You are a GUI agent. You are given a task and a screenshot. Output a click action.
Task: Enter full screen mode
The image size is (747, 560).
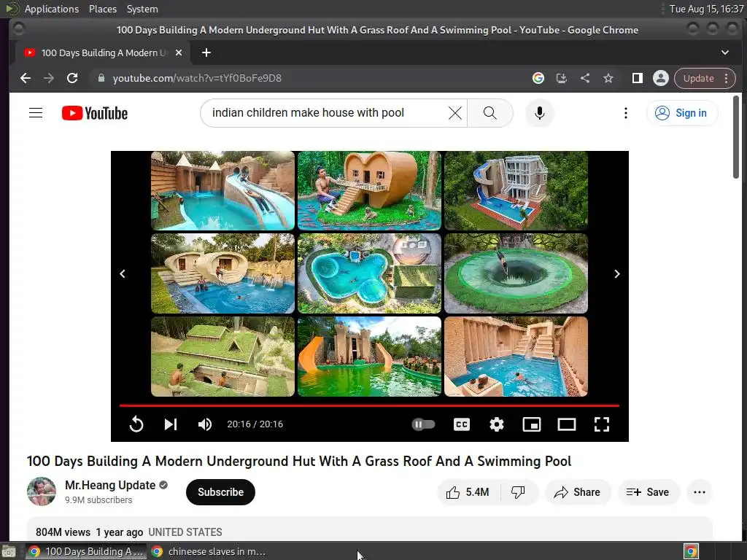coord(602,424)
